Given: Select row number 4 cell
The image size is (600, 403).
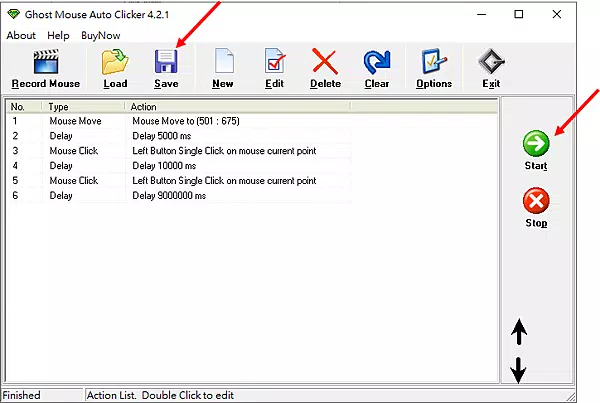Looking at the screenshot, I should point(15,166).
